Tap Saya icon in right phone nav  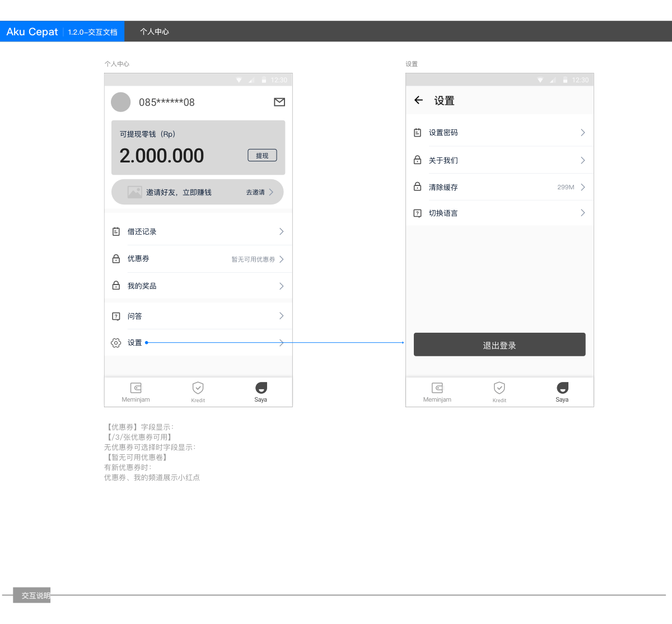pos(562,388)
